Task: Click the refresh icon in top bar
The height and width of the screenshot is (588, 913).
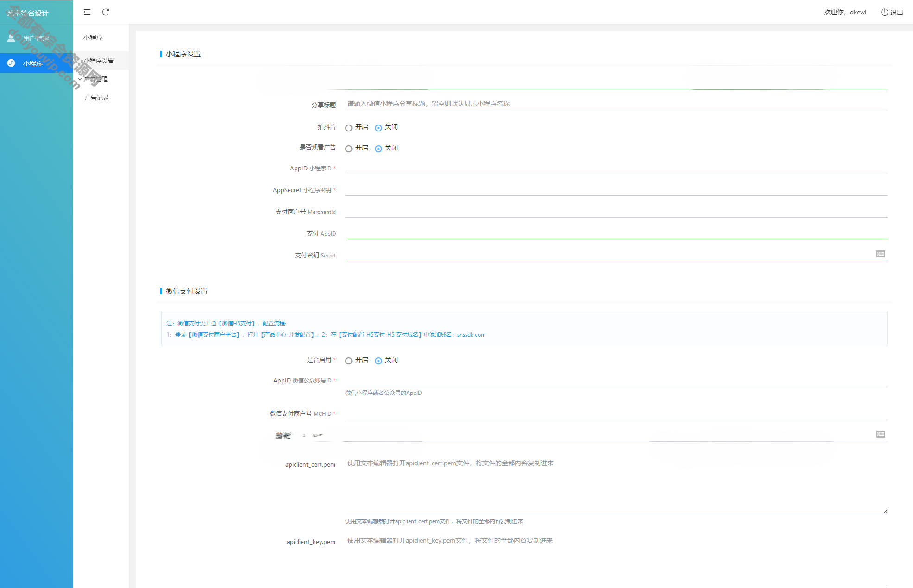Action: pos(106,12)
